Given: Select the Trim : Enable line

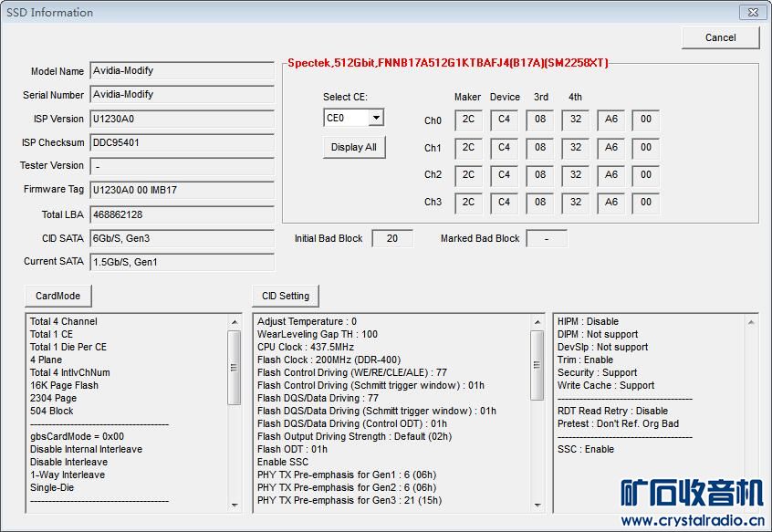Looking at the screenshot, I should [585, 360].
